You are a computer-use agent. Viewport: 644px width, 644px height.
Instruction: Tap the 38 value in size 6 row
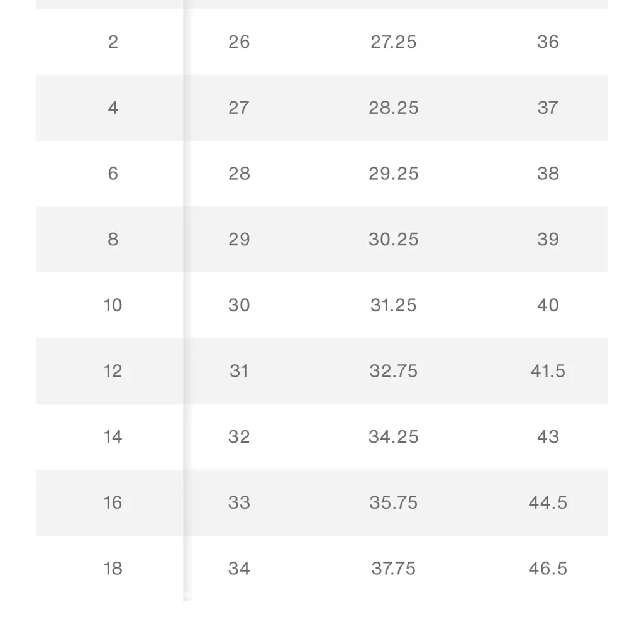point(548,174)
